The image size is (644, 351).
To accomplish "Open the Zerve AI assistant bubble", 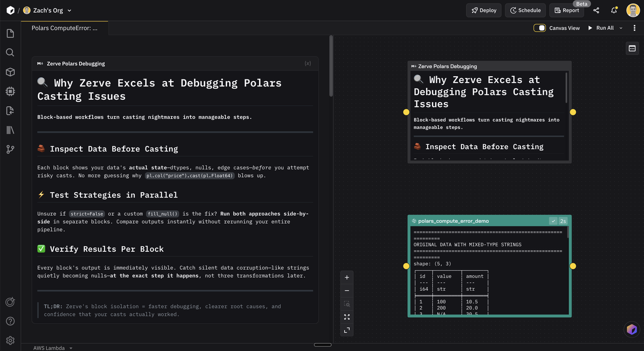I will (x=632, y=330).
